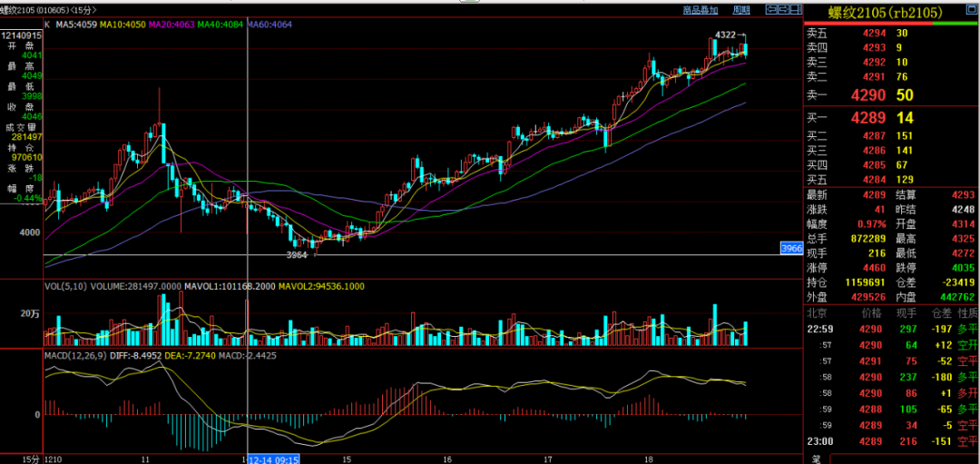Select the MA60:4064 indicator label

point(270,25)
